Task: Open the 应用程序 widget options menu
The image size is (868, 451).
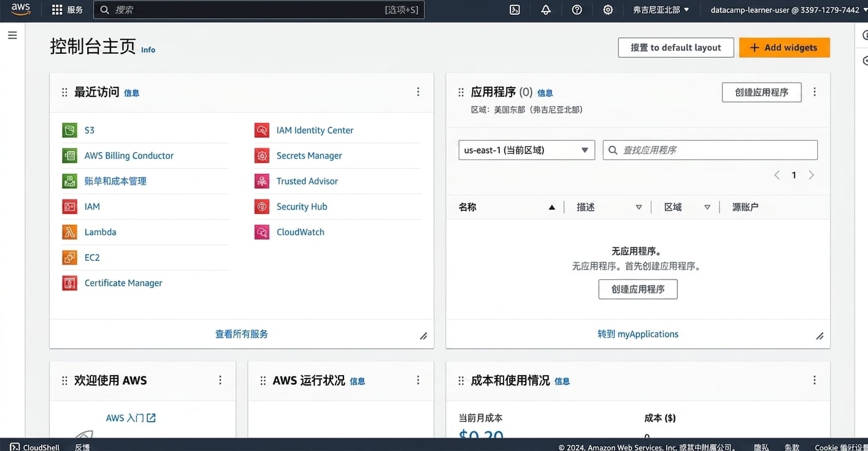Action: click(815, 92)
